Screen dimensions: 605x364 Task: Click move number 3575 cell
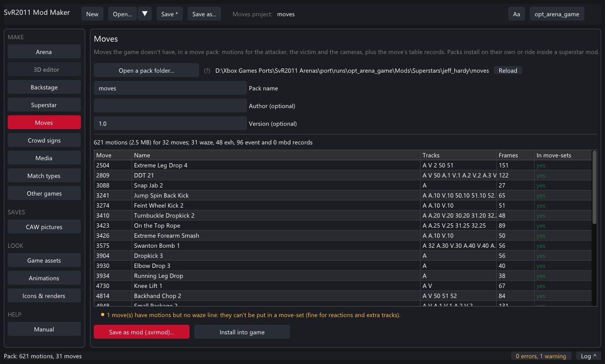click(113, 245)
